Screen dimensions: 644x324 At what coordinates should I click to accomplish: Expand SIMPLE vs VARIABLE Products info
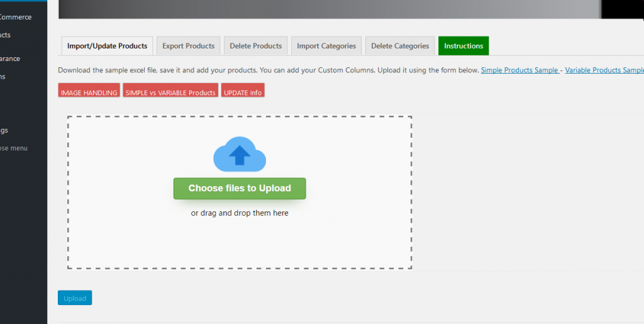pos(170,92)
